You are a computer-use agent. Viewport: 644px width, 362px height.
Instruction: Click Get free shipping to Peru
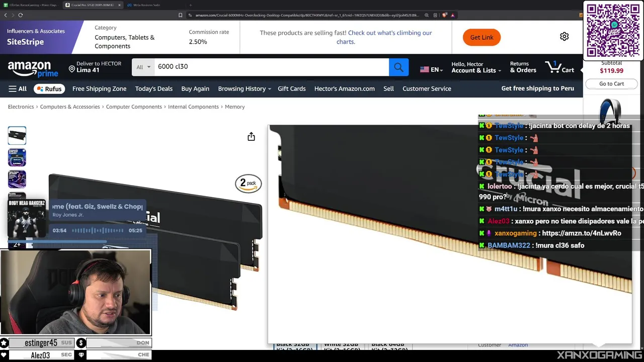[x=537, y=88]
